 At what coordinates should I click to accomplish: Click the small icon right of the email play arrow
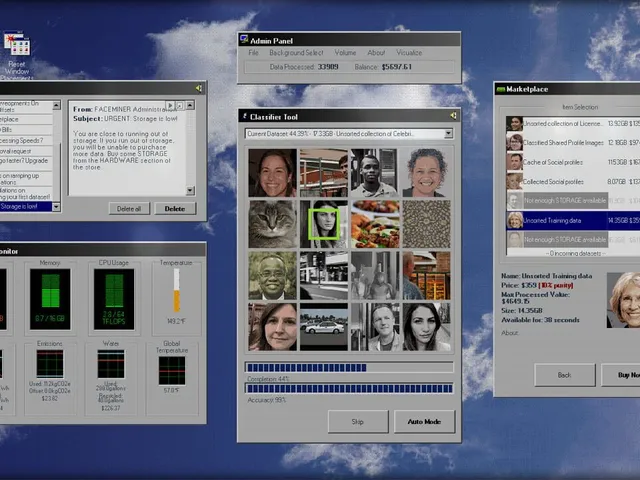180,105
